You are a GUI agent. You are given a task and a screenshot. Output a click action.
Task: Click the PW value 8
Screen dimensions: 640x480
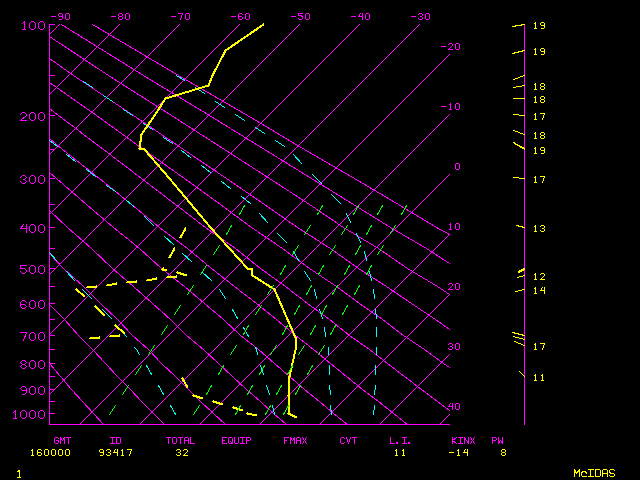[x=504, y=453]
